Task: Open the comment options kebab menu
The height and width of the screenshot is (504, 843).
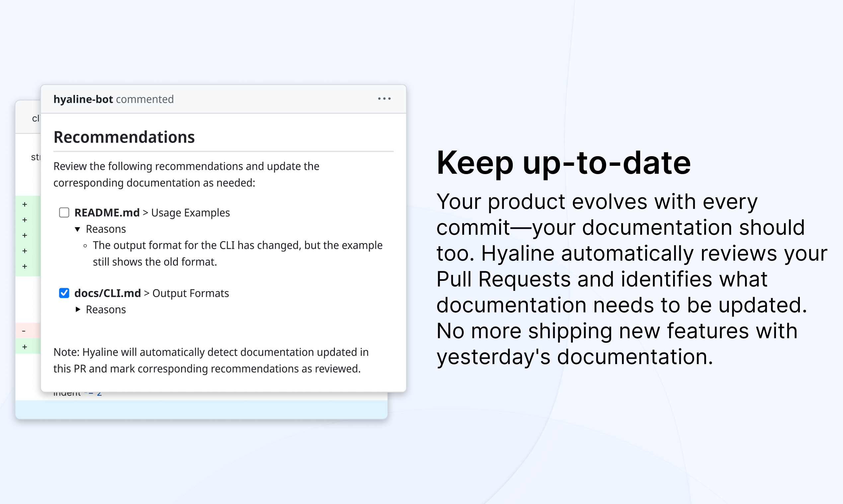Action: click(x=384, y=99)
